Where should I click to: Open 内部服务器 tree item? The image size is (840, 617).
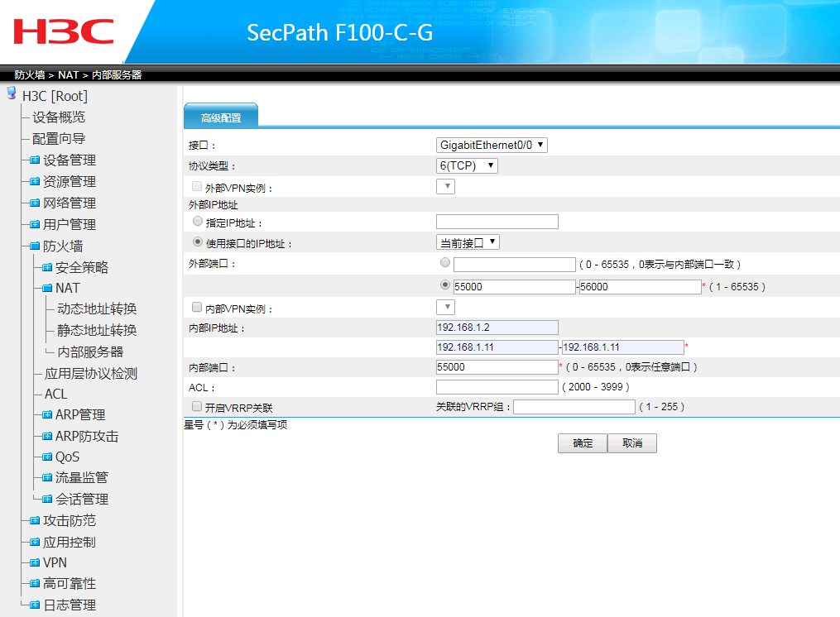click(90, 352)
